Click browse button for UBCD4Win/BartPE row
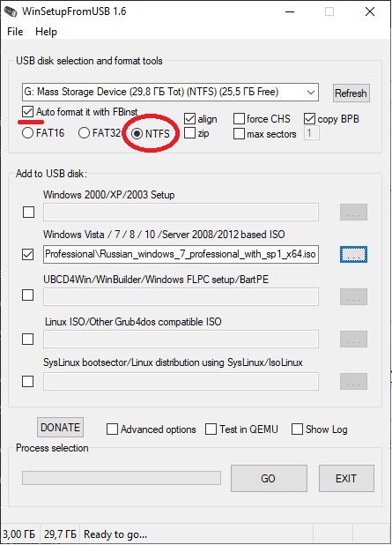The image size is (392, 545). tap(353, 297)
